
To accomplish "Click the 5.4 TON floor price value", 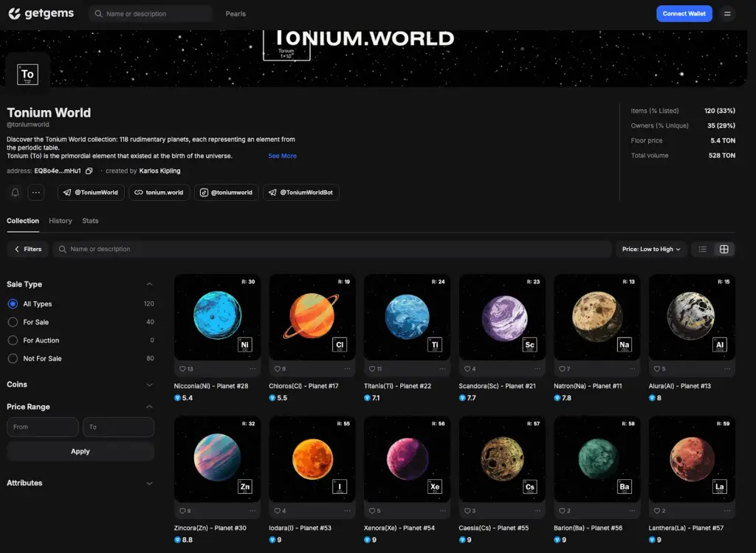I will 722,141.
